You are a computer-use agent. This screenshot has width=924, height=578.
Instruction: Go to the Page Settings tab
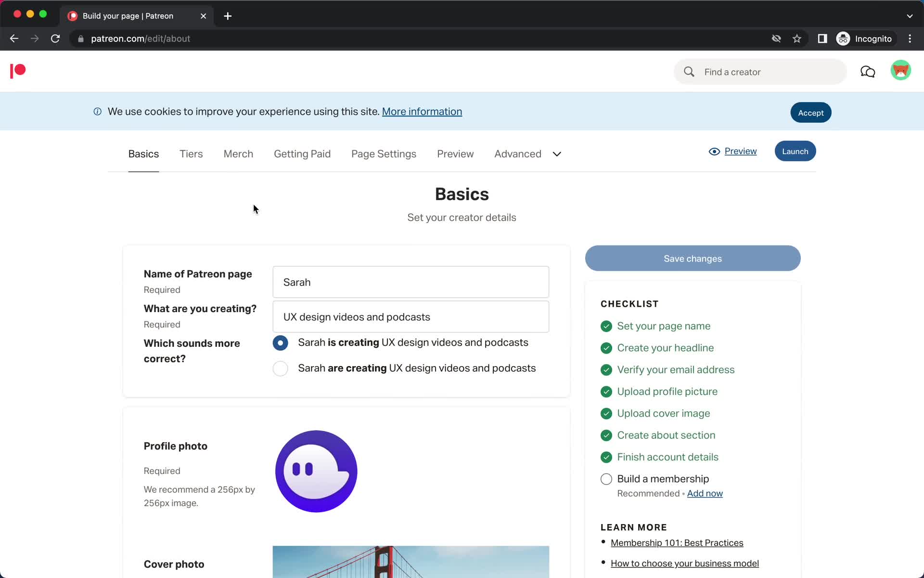[x=384, y=154]
